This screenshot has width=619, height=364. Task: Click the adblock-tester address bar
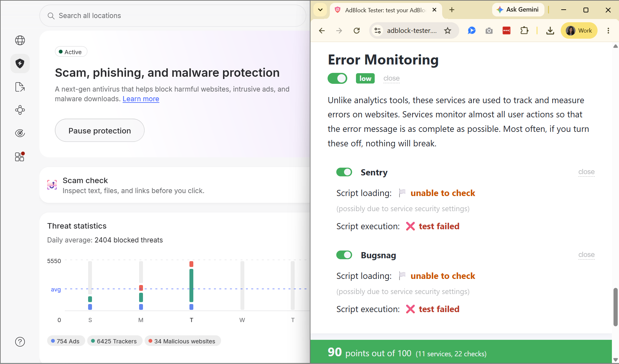[412, 31]
